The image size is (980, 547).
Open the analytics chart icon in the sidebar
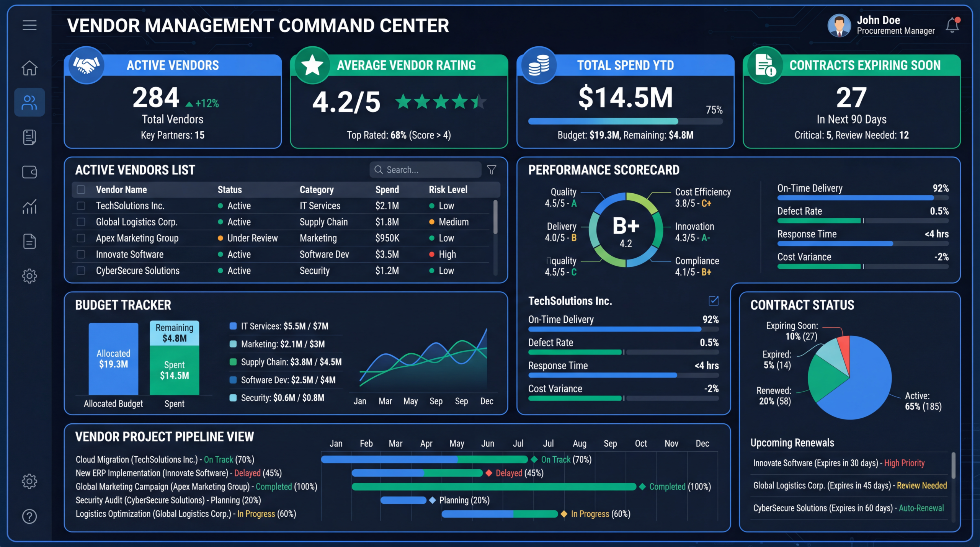(29, 206)
